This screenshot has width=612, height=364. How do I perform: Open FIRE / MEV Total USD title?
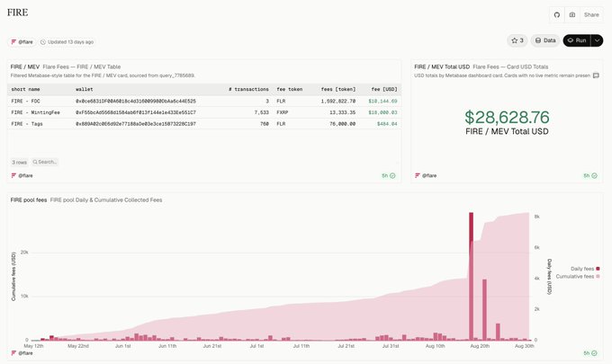442,67
